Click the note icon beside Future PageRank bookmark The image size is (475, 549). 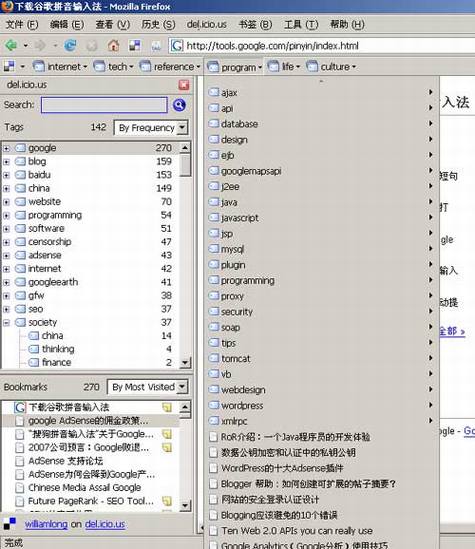[x=167, y=501]
